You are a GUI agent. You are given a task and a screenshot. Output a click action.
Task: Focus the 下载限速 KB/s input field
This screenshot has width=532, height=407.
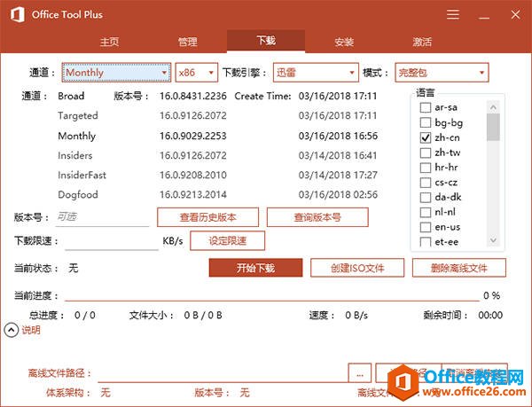pyautogui.click(x=112, y=241)
